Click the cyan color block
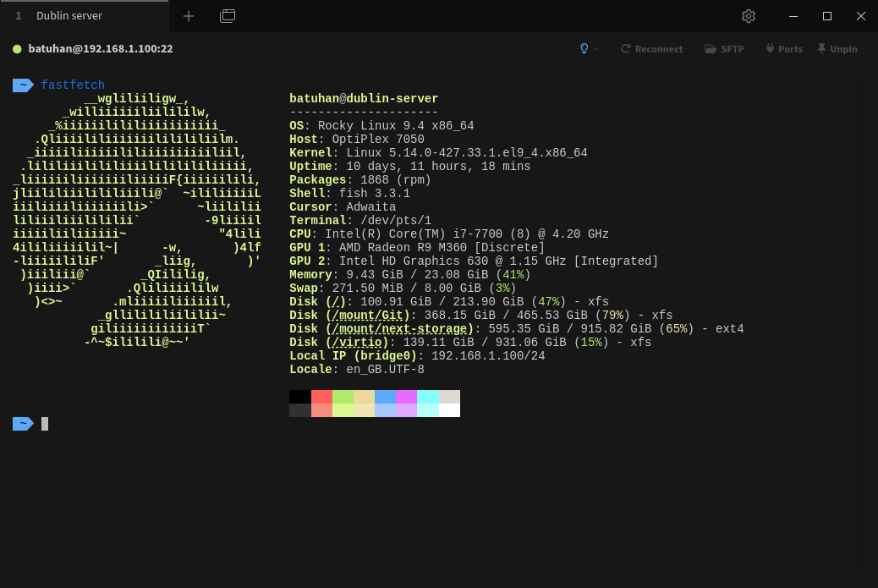The height and width of the screenshot is (588, 878). [428, 397]
